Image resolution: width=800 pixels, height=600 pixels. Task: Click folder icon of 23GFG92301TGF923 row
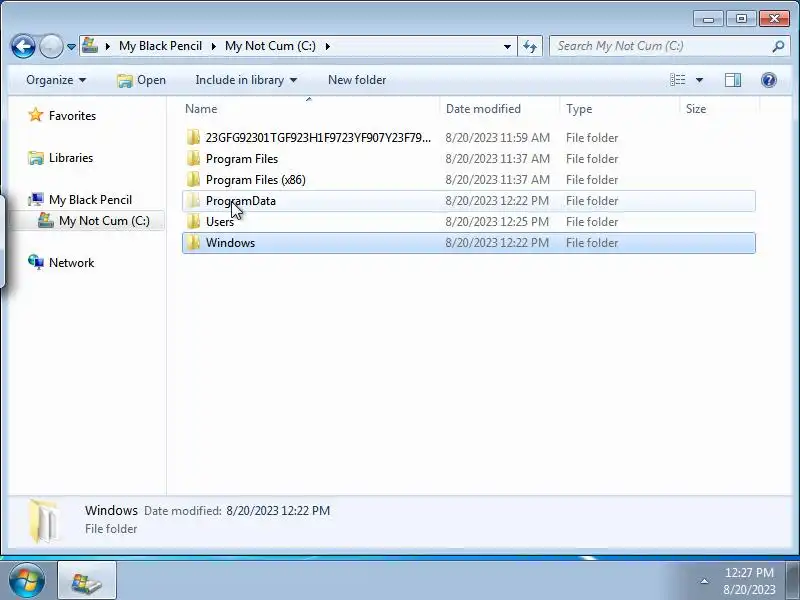[x=193, y=137]
